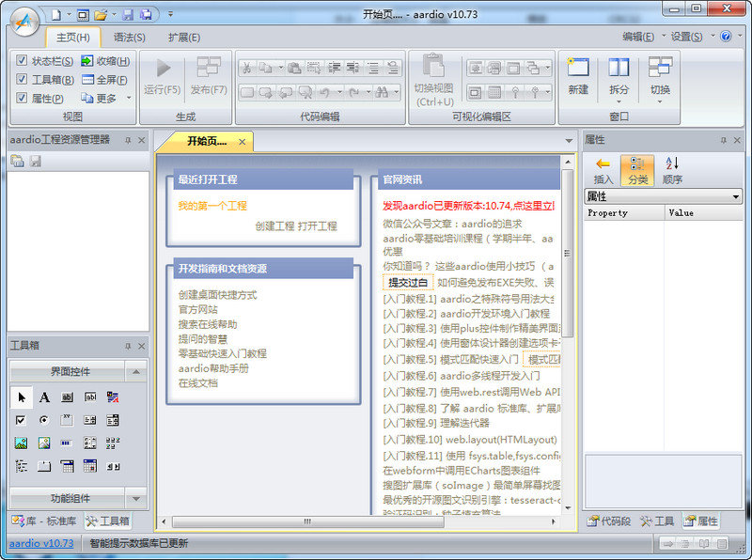The width and height of the screenshot is (752, 560).
Task: Click the new file icon in quick access toolbar
Action: coord(56,15)
